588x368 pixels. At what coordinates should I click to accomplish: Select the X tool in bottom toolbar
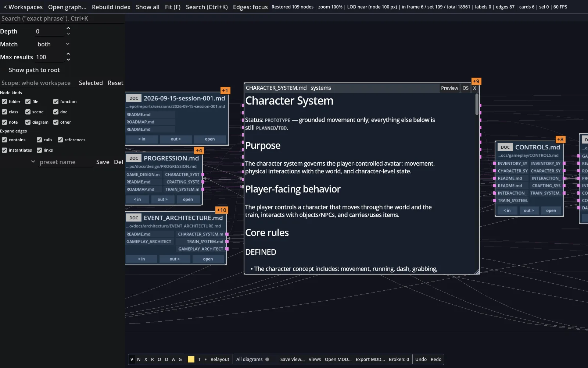pos(146,360)
